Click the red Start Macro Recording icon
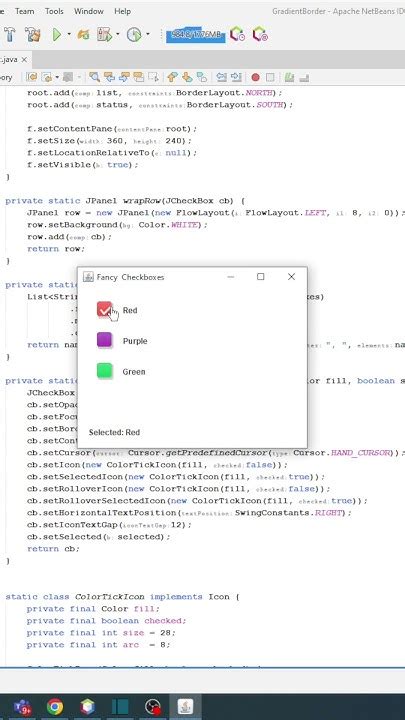The width and height of the screenshot is (405, 720). [x=255, y=77]
